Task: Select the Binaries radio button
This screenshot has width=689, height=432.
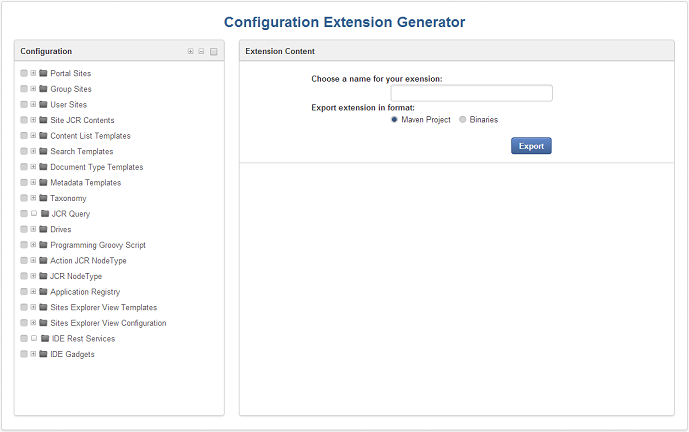Action: click(462, 120)
